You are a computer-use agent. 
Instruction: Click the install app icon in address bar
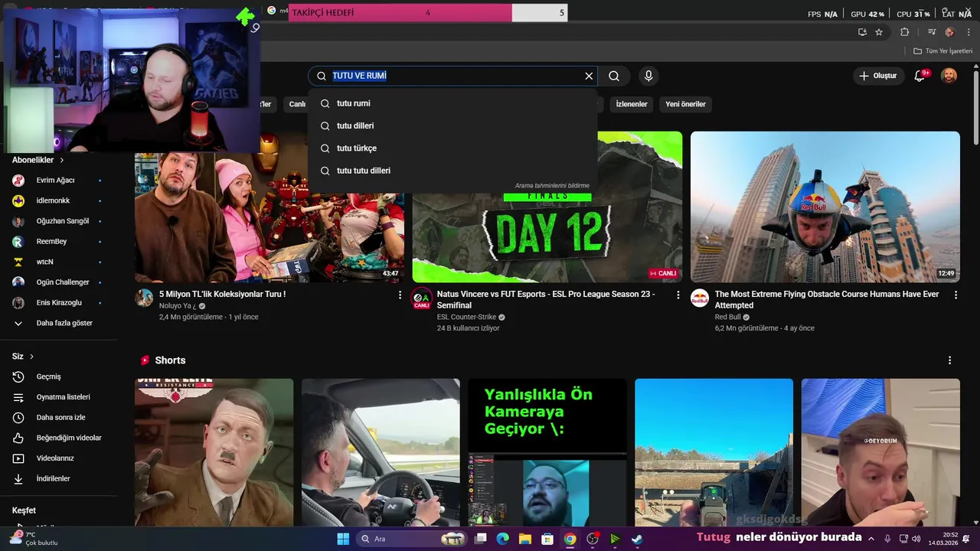[862, 32]
